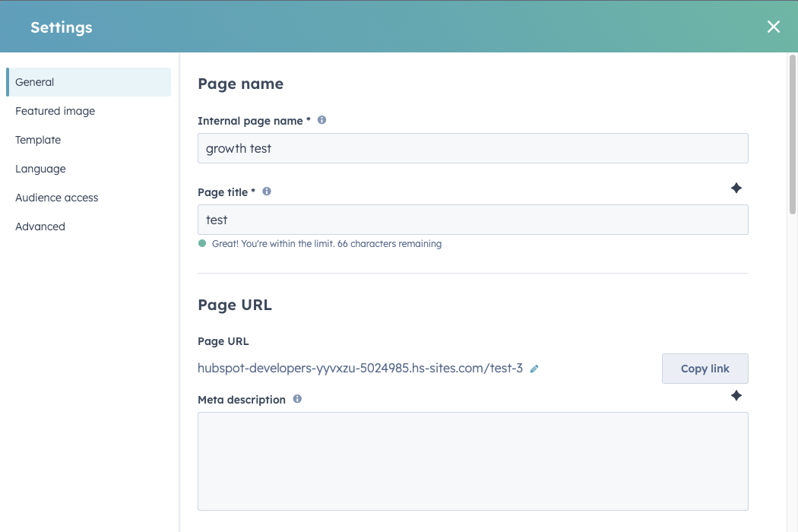Close the Settings dialog with the X icon
798x532 pixels.
pyautogui.click(x=773, y=26)
